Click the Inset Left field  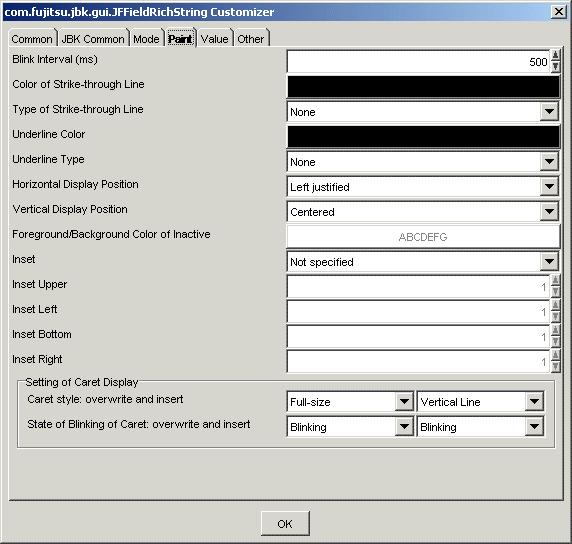pos(418,312)
